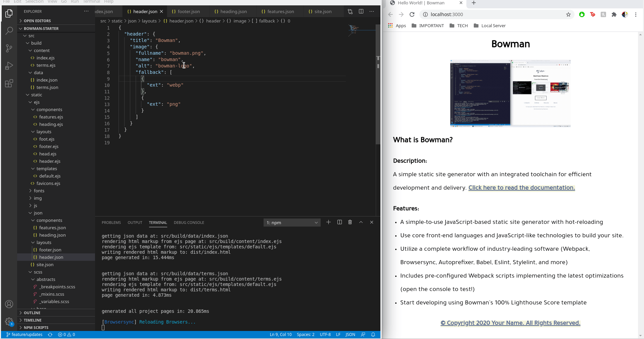
Task: Expand the NPM SCRIPTS section
Action: pos(56,328)
